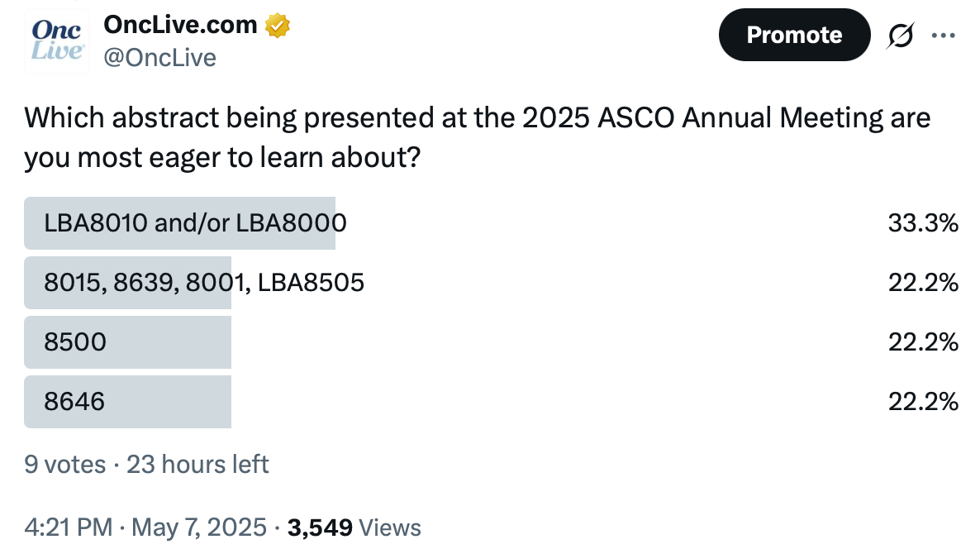This screenshot has width=980, height=549.
Task: Click the Promote button
Action: [794, 35]
